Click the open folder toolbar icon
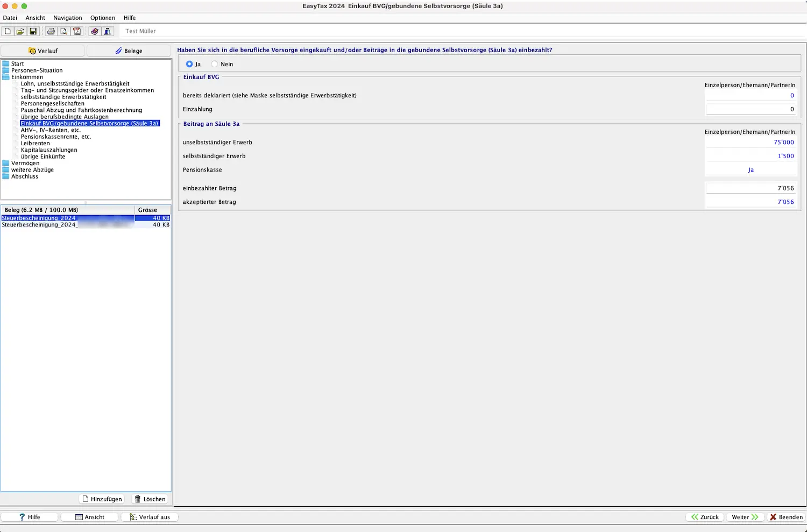 click(x=20, y=31)
